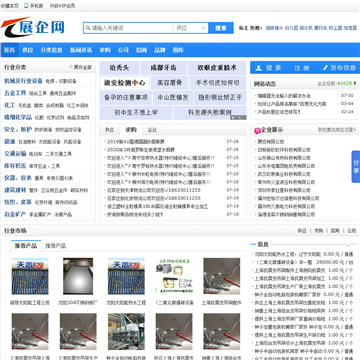Open the 供应 search category dropdown
Viewport: 360px width, 360px height.
coord(191,28)
